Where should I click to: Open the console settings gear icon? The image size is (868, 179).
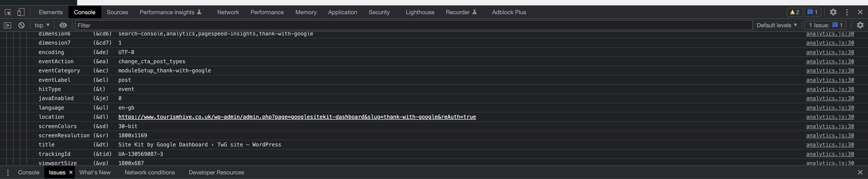pos(860,25)
